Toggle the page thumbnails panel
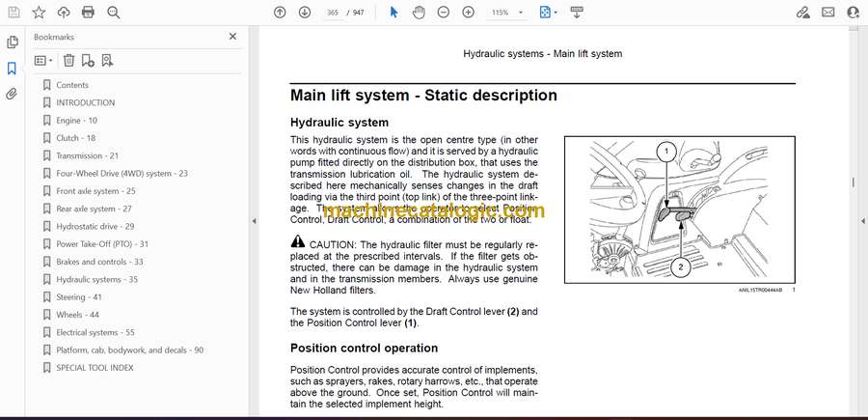 click(x=12, y=42)
